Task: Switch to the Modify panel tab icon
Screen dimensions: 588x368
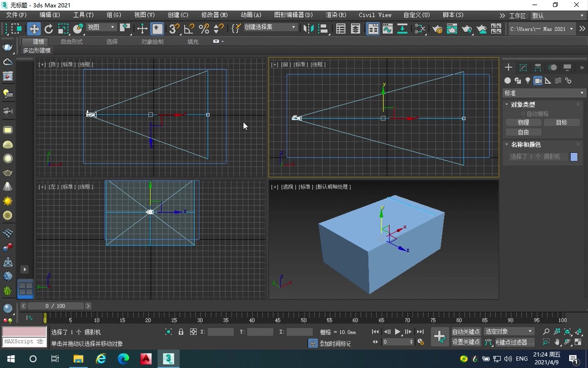Action: 523,68
